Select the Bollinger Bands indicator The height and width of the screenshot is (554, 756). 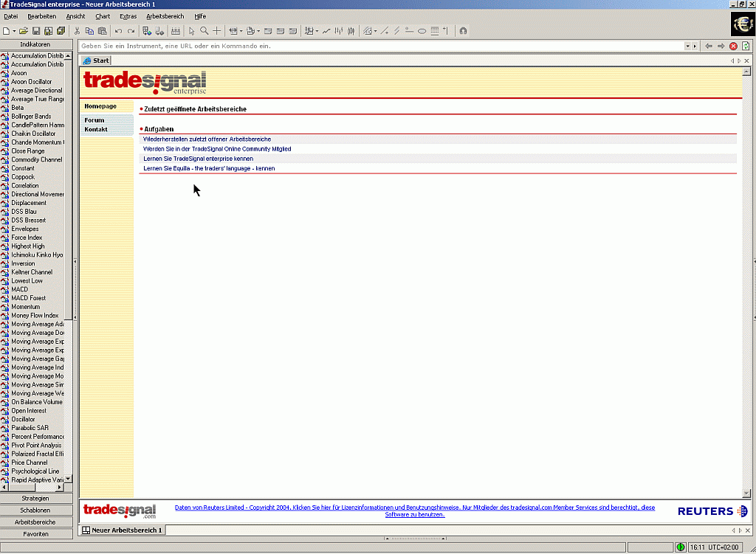[x=31, y=117]
